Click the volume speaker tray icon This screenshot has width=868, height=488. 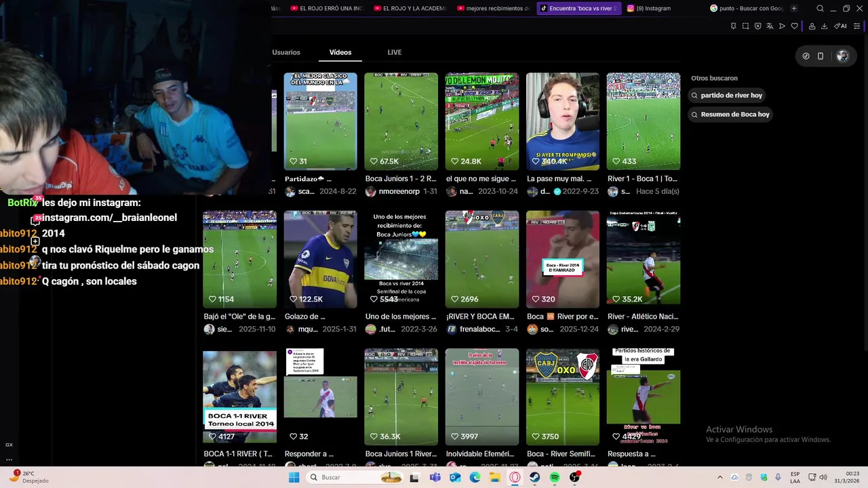(x=823, y=477)
